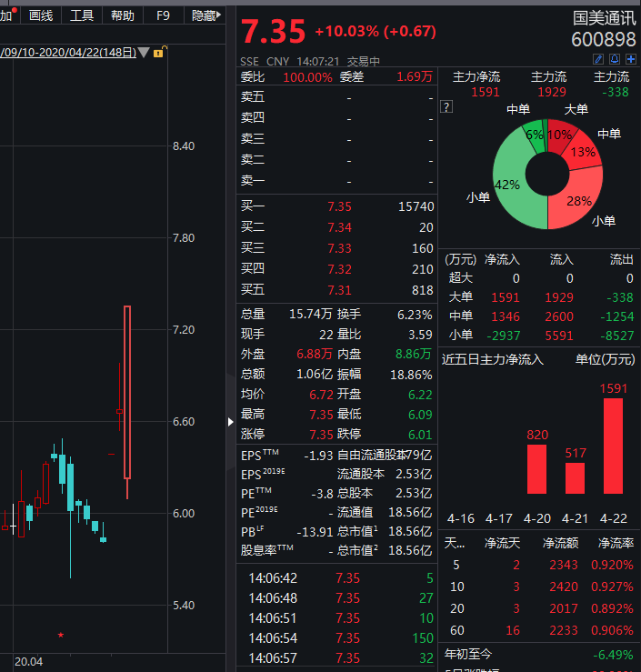Screen dimensions: 641x672
Task: Click the 卖五 ask row
Action: tap(336, 97)
